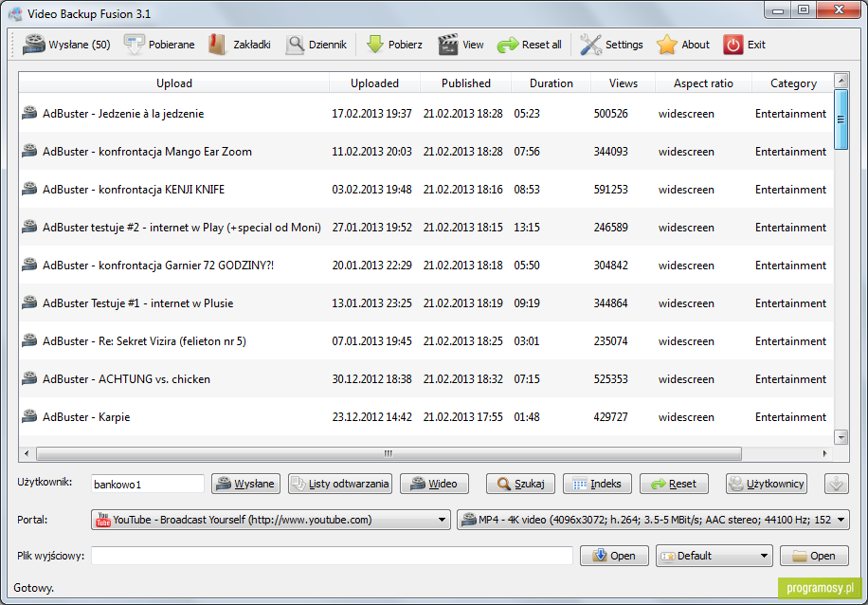This screenshot has width=868, height=605.
Task: Click the Wideo button
Action: (x=434, y=484)
